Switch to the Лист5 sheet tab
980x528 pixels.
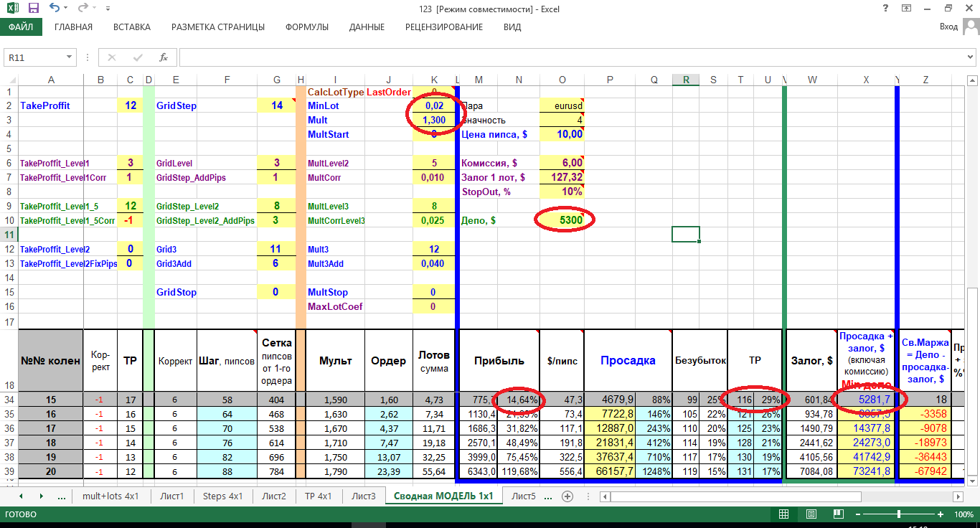click(x=524, y=496)
